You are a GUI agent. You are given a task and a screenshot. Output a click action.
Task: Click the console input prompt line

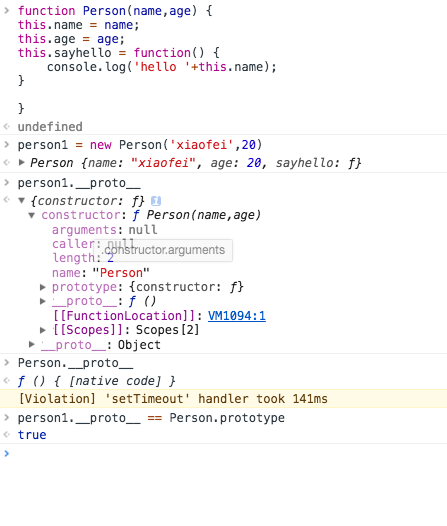click(x=223, y=454)
